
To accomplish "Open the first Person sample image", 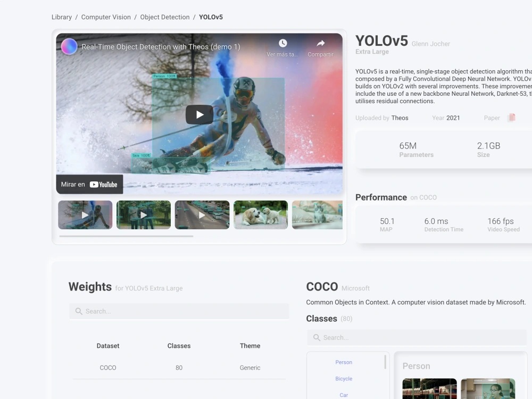I will click(429, 389).
